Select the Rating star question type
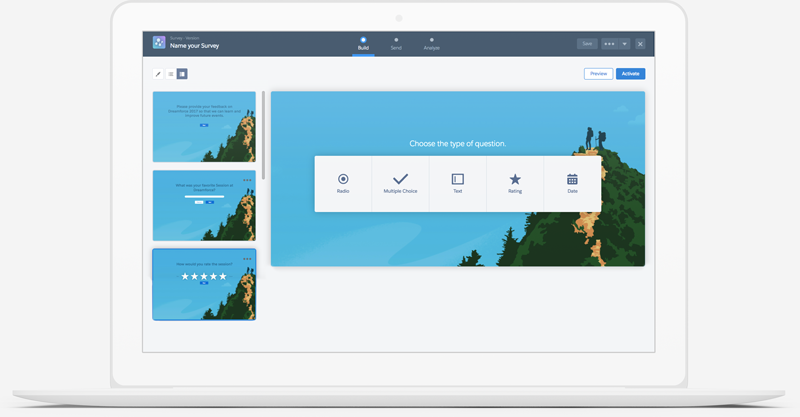The width and height of the screenshot is (800, 417). coord(515,183)
